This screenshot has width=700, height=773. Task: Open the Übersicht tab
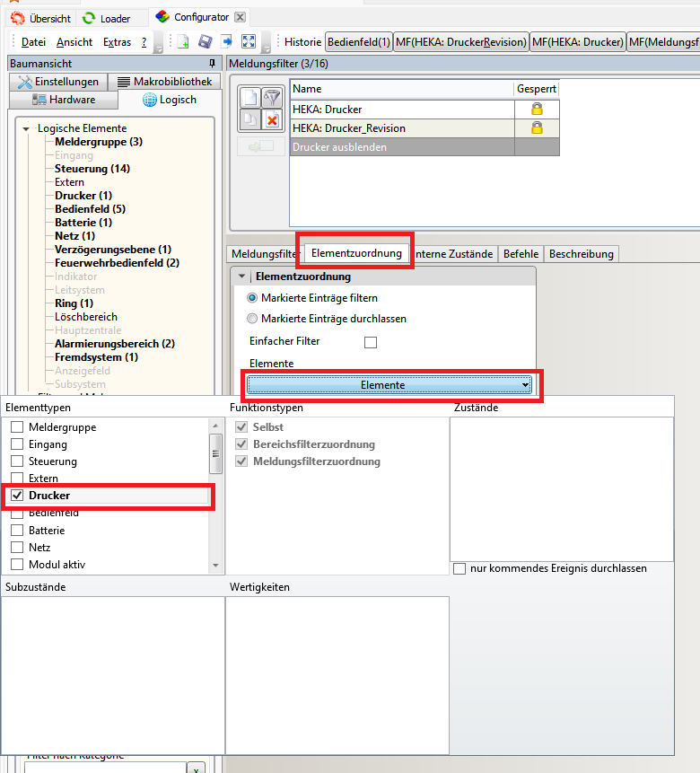[x=41, y=18]
